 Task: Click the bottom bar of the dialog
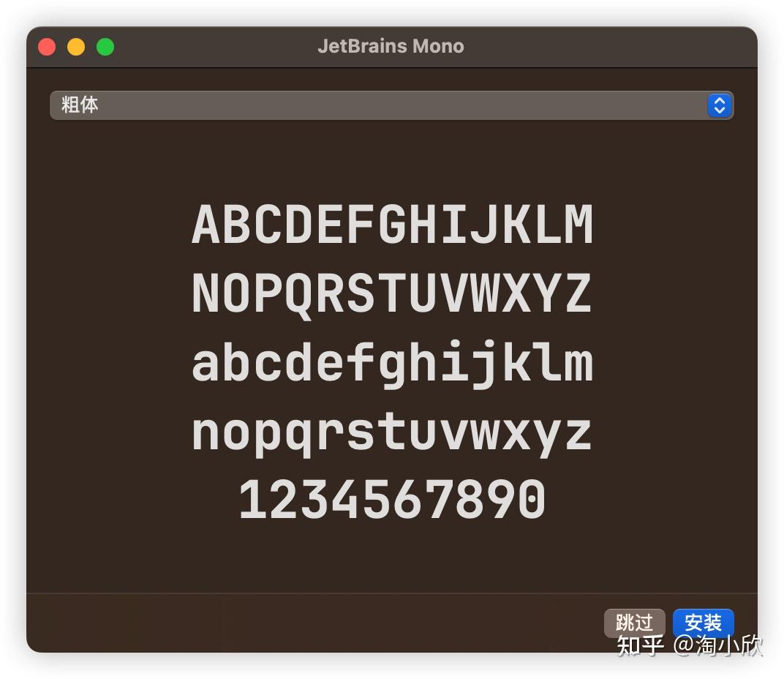point(293,623)
